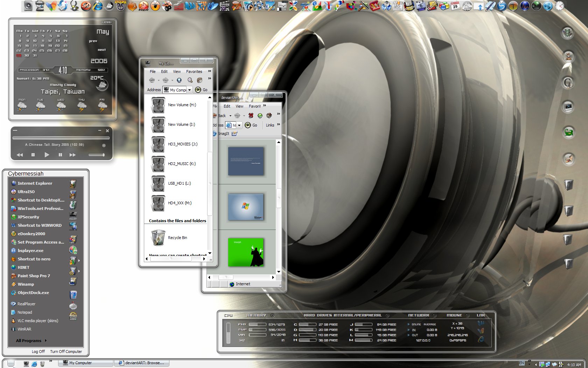
Task: Click Turn Off Computer in Start menu
Action: (66, 352)
